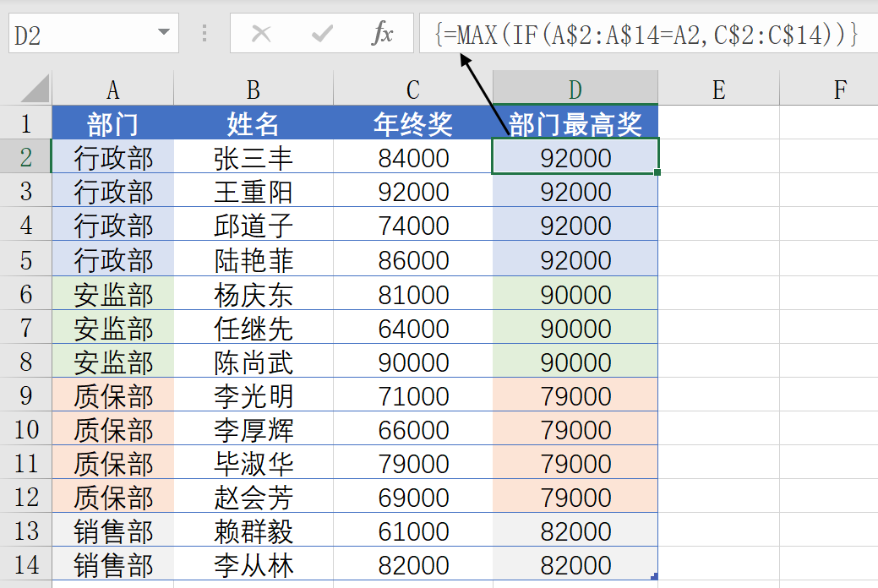Select column A header

coord(112,89)
